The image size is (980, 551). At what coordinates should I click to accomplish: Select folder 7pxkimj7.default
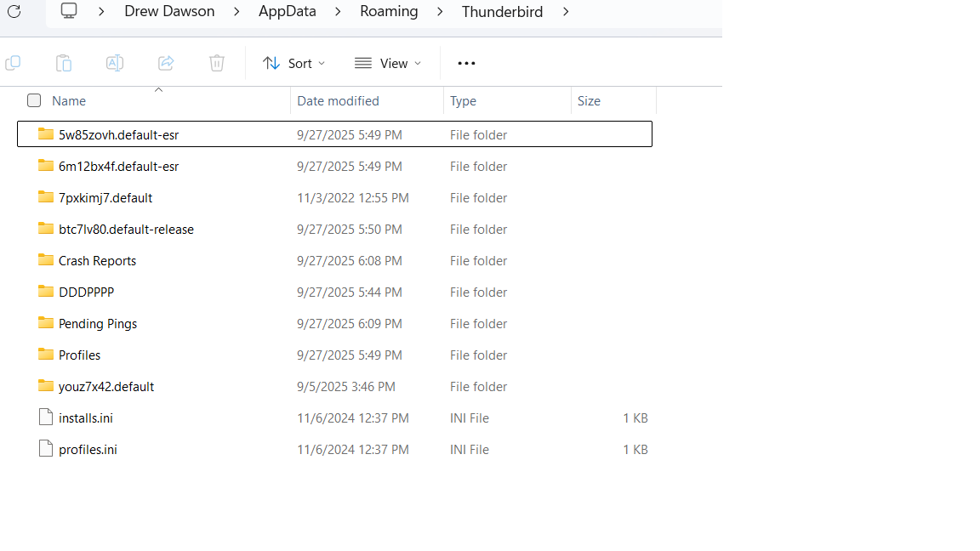click(x=334, y=197)
